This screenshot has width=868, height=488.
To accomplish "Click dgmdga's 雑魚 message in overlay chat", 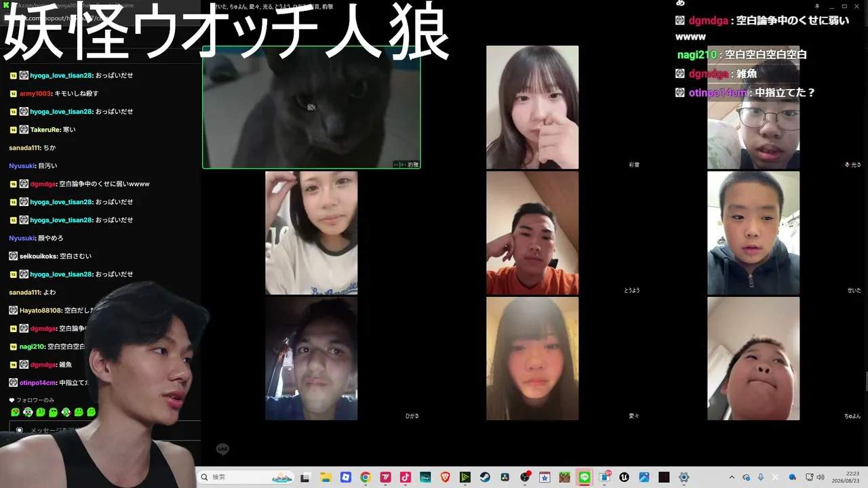I will [746, 74].
